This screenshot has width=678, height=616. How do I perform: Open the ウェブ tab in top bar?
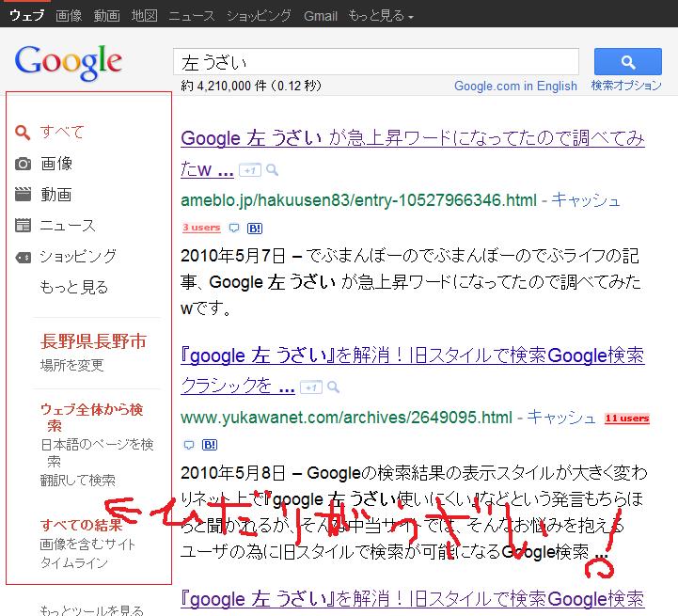(27, 16)
